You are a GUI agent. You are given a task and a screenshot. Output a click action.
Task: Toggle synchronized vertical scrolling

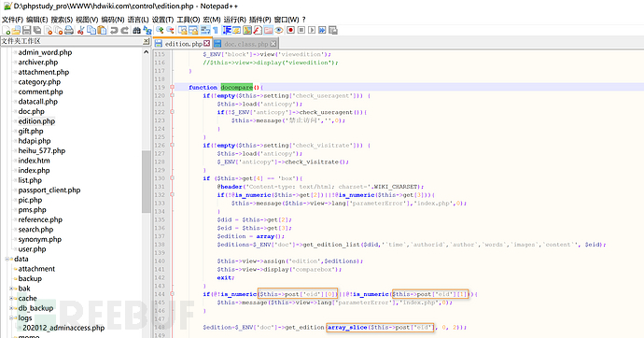click(x=182, y=30)
